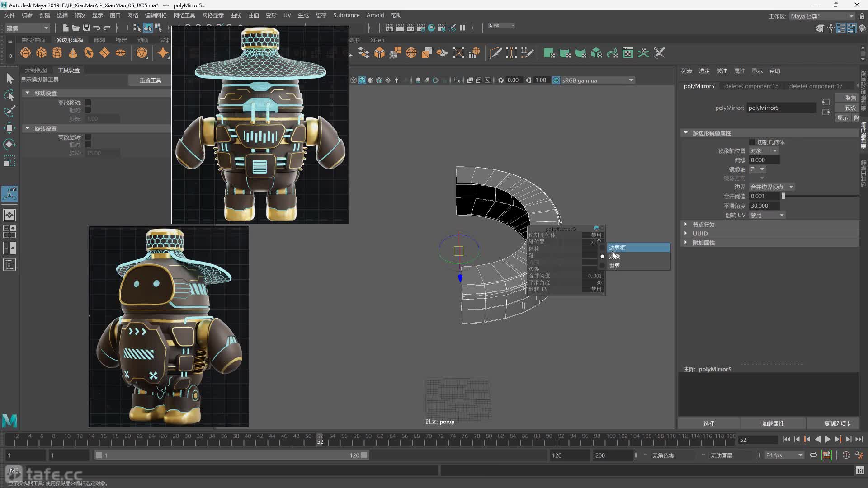Click frame 52 marker on timeline
Screen dimensions: 868x488
(320, 439)
